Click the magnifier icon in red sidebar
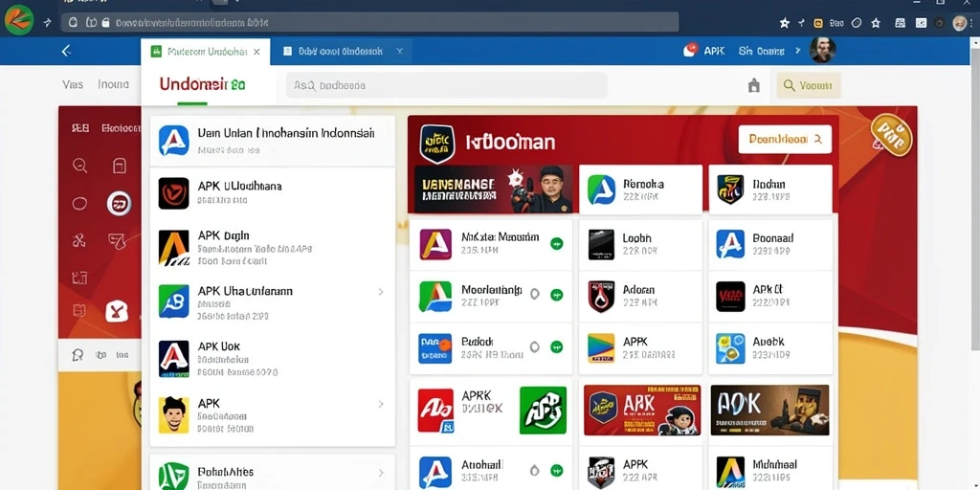Image resolution: width=980 pixels, height=490 pixels. [x=80, y=166]
